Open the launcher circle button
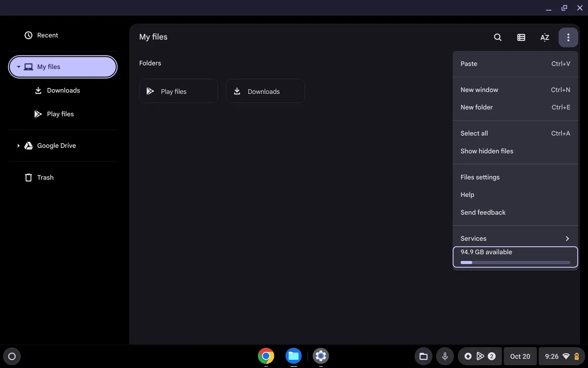 [12, 356]
